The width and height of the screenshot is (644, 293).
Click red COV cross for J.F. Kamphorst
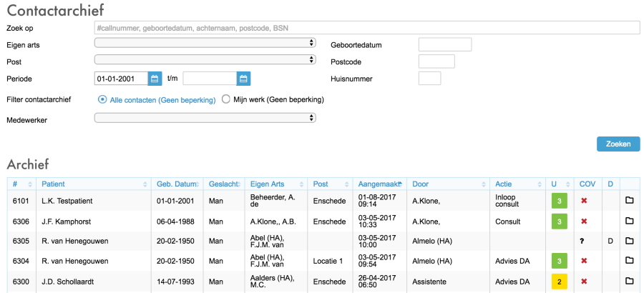coord(584,222)
